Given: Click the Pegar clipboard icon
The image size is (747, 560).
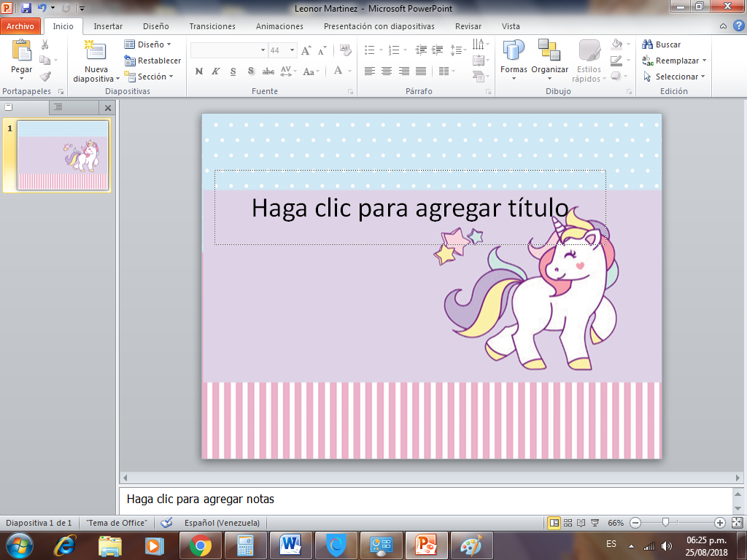Looking at the screenshot, I should click(x=21, y=50).
